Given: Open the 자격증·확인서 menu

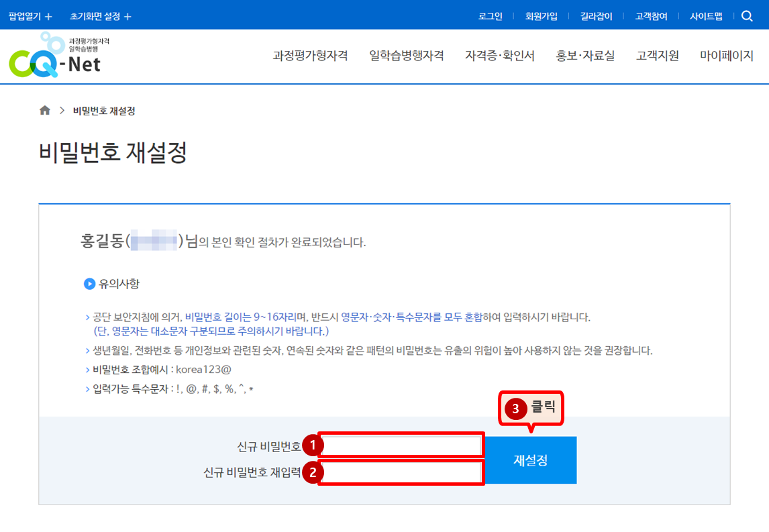Looking at the screenshot, I should point(500,56).
